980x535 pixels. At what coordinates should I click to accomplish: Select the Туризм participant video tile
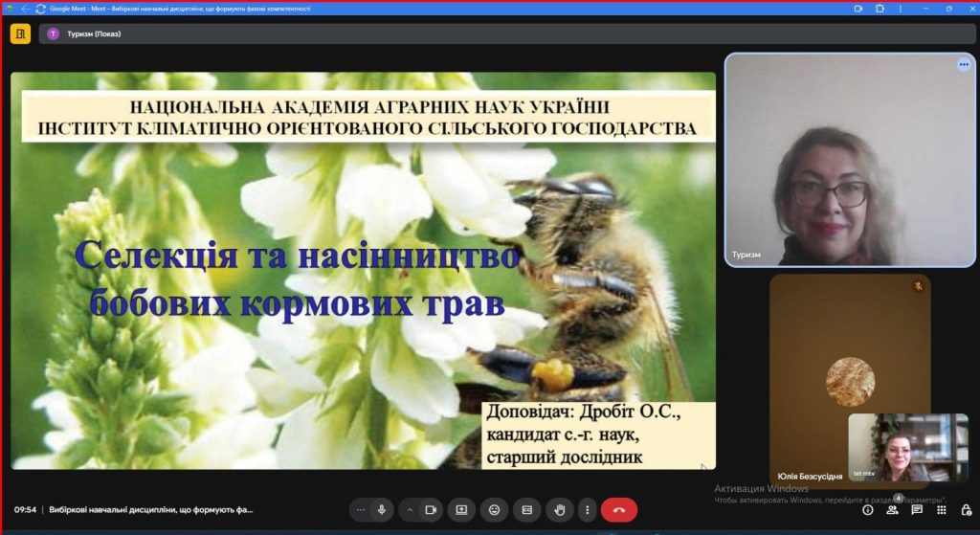click(x=850, y=160)
